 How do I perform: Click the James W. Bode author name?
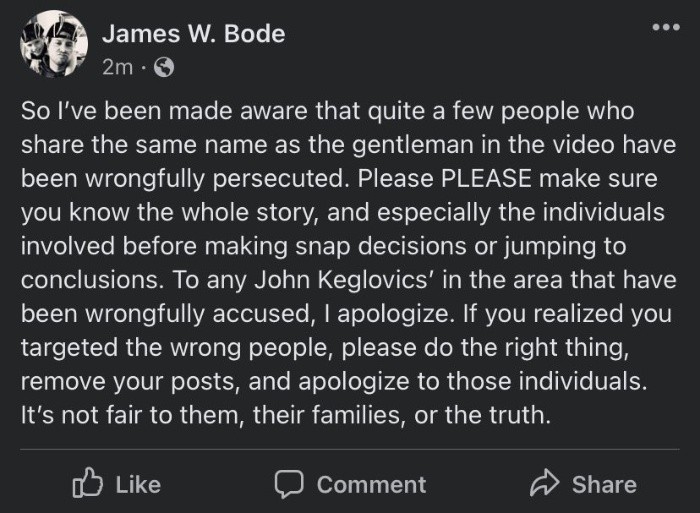pos(193,33)
